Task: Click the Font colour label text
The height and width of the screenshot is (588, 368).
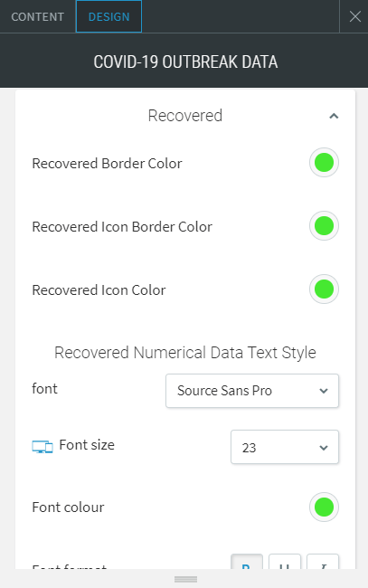Action: [x=68, y=507]
